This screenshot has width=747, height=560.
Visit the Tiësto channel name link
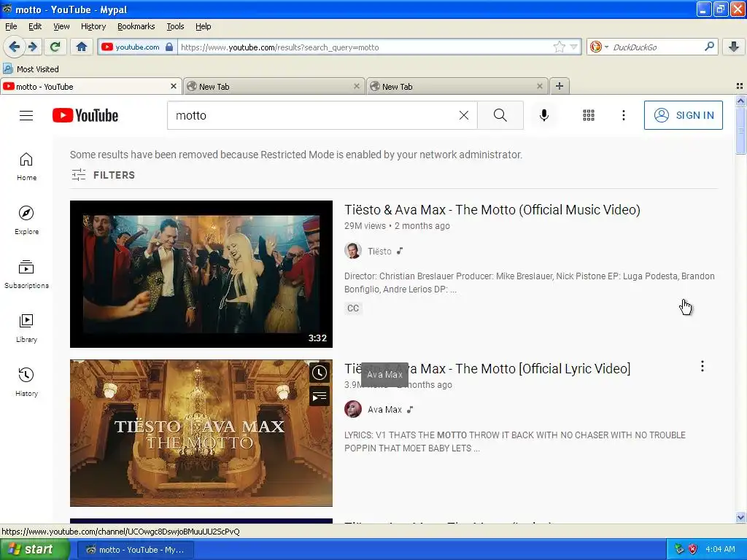point(379,251)
